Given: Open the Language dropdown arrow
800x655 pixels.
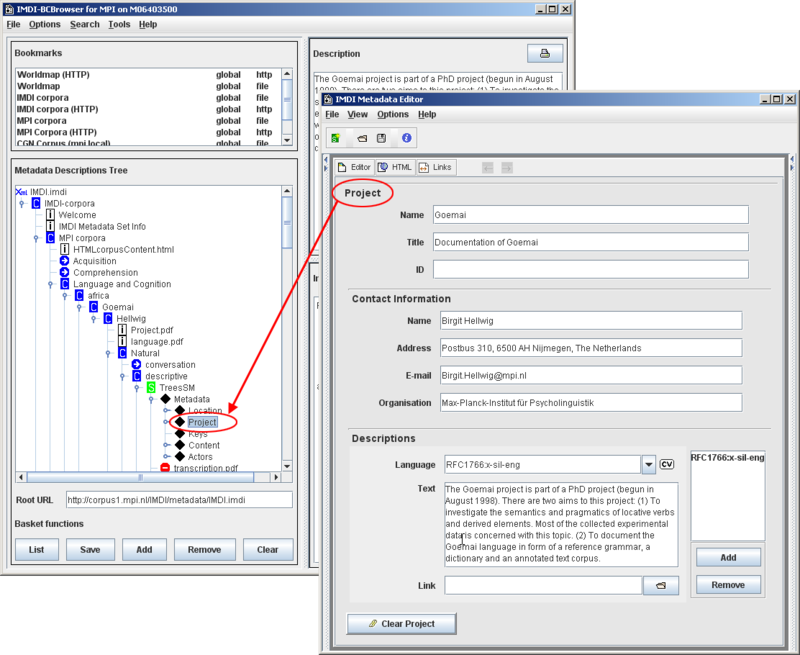Looking at the screenshot, I should click(648, 464).
